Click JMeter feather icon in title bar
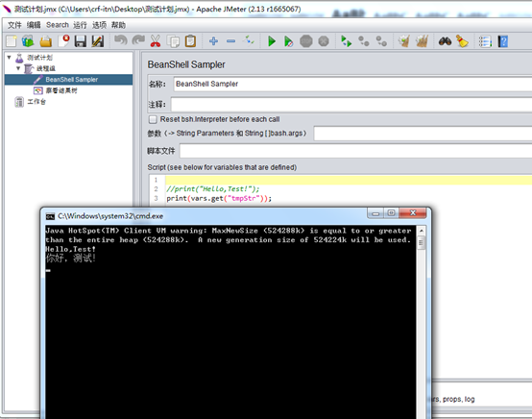Viewport: 532px width, 419px height. [x=7, y=9]
